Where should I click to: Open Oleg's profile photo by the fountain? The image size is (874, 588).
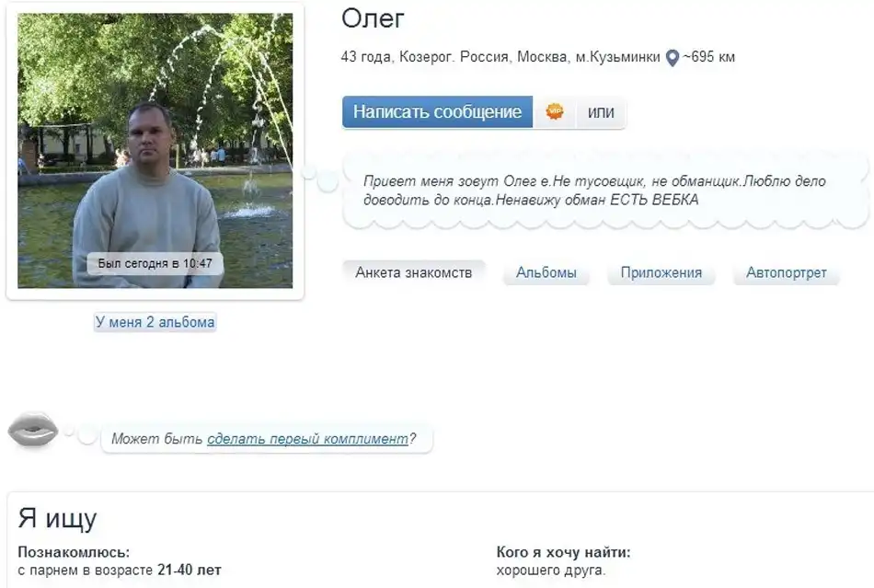[155, 151]
